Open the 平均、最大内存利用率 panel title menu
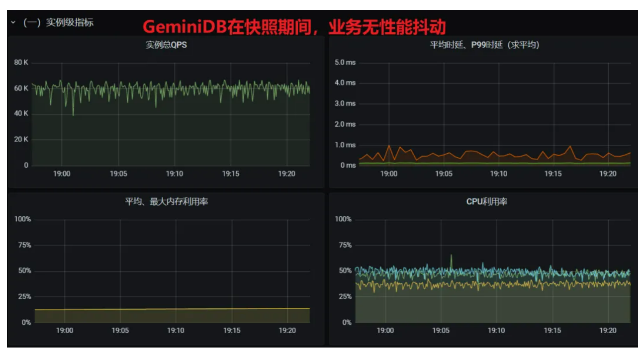The image size is (644, 352). pyautogui.click(x=166, y=202)
